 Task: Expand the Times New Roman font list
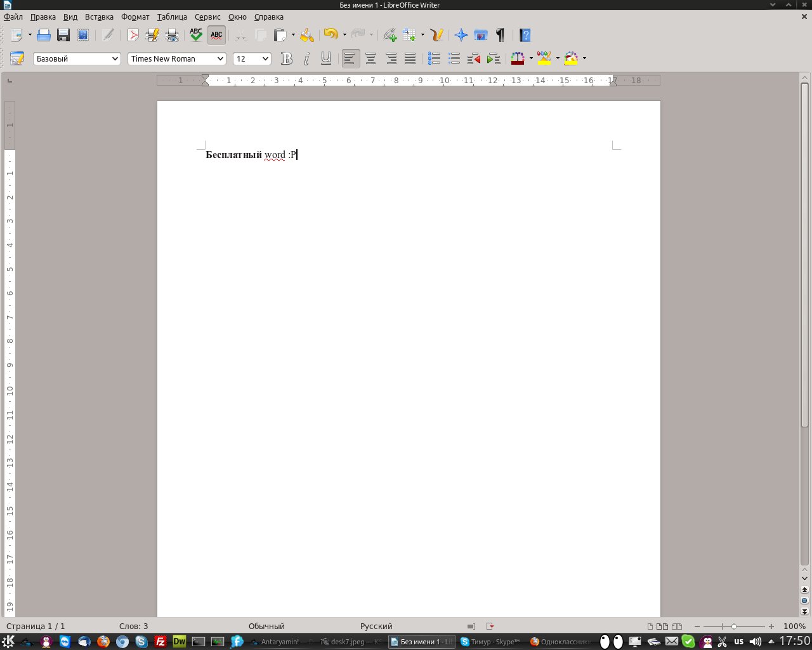pyautogui.click(x=220, y=59)
